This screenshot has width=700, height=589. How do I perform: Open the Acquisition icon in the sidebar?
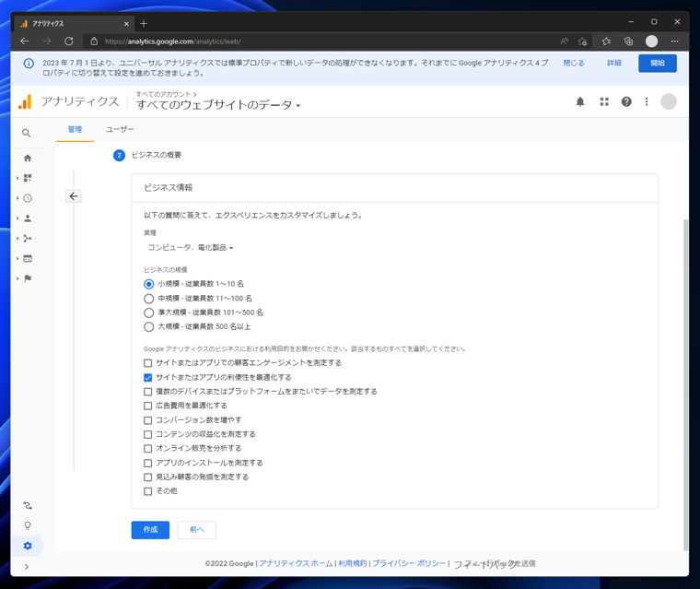[28, 238]
